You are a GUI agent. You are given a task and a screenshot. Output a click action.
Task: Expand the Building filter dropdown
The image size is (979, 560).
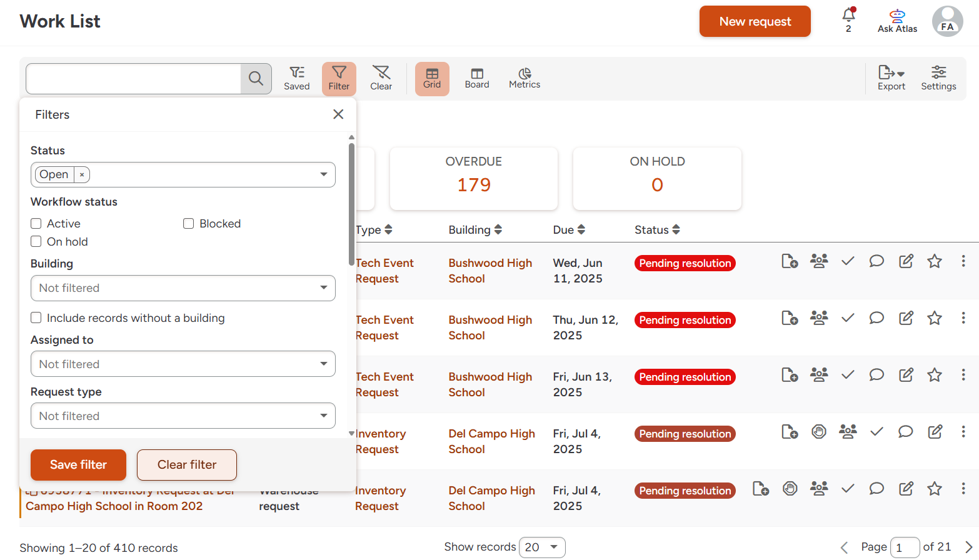pyautogui.click(x=183, y=288)
